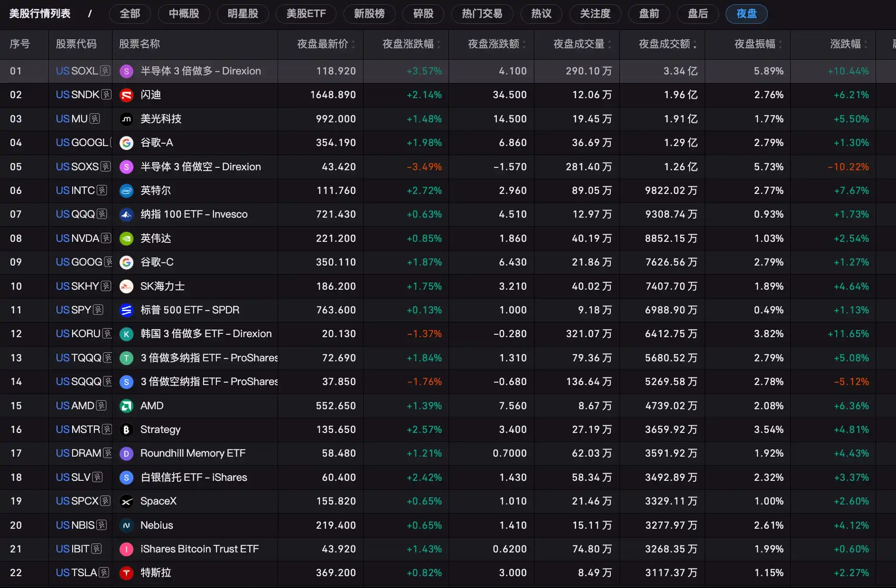Click the 美股行情列表 title
The width and height of the screenshot is (896, 588).
(x=40, y=14)
